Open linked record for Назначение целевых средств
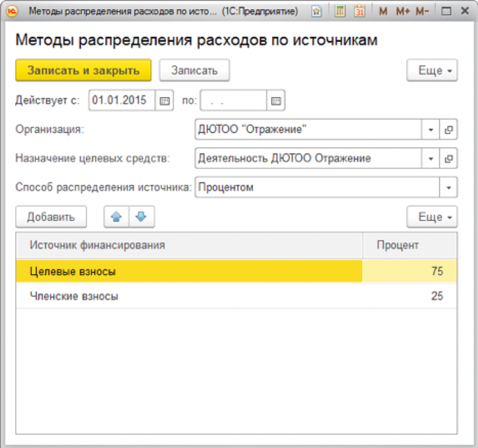The height and width of the screenshot is (448, 478). click(448, 159)
